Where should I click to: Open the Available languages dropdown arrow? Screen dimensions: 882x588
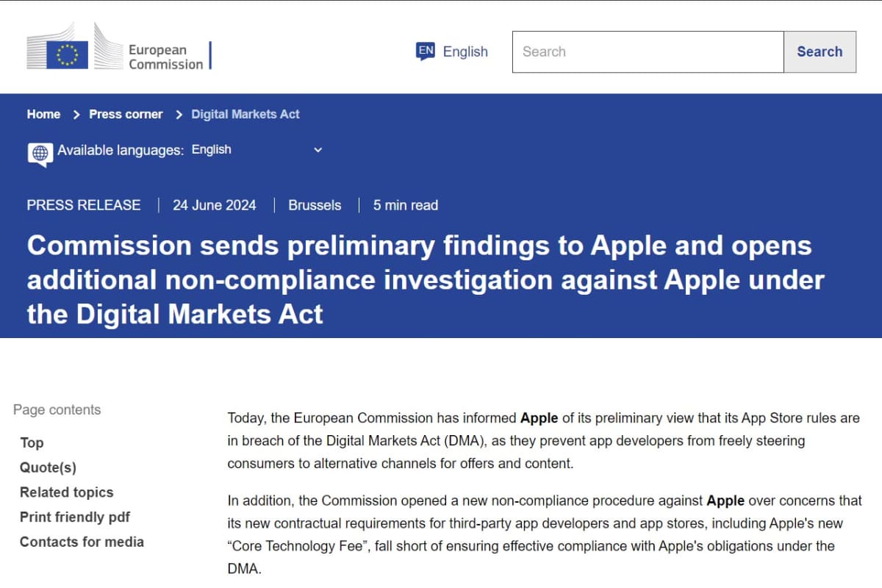[318, 150]
